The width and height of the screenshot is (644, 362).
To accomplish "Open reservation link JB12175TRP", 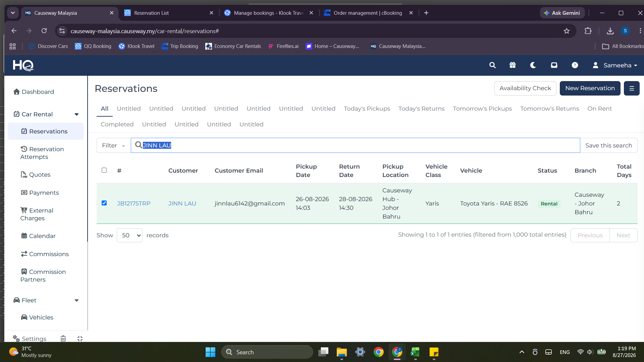I will (133, 203).
